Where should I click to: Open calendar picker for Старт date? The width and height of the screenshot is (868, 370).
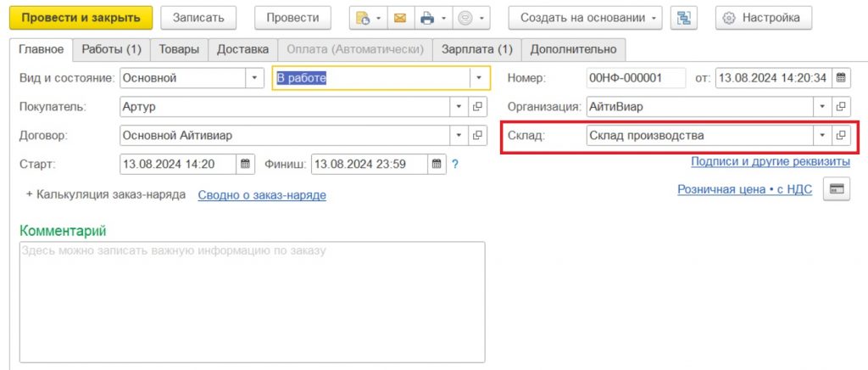[x=246, y=164]
